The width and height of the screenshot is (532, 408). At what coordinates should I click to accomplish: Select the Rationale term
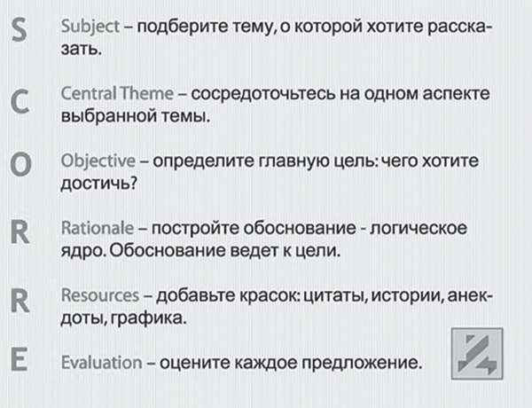click(98, 228)
